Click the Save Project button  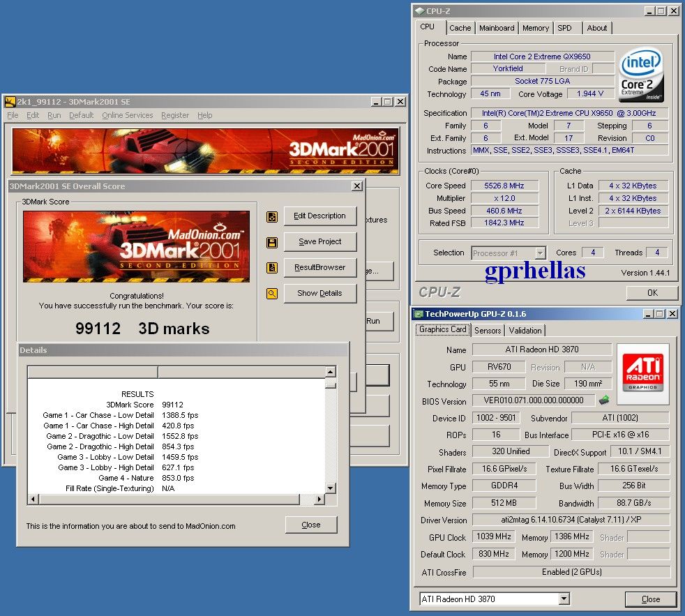pos(319,241)
